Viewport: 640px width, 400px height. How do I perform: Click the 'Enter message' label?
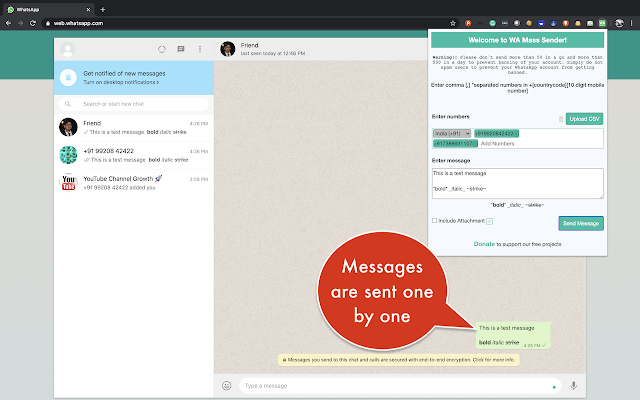[451, 161]
